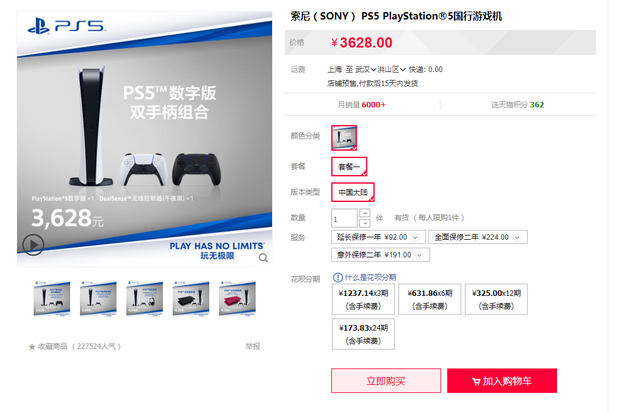This screenshot has width=640, height=413.
Task: Choose the ¥173.83x24期 installment plan
Action: click(x=363, y=334)
